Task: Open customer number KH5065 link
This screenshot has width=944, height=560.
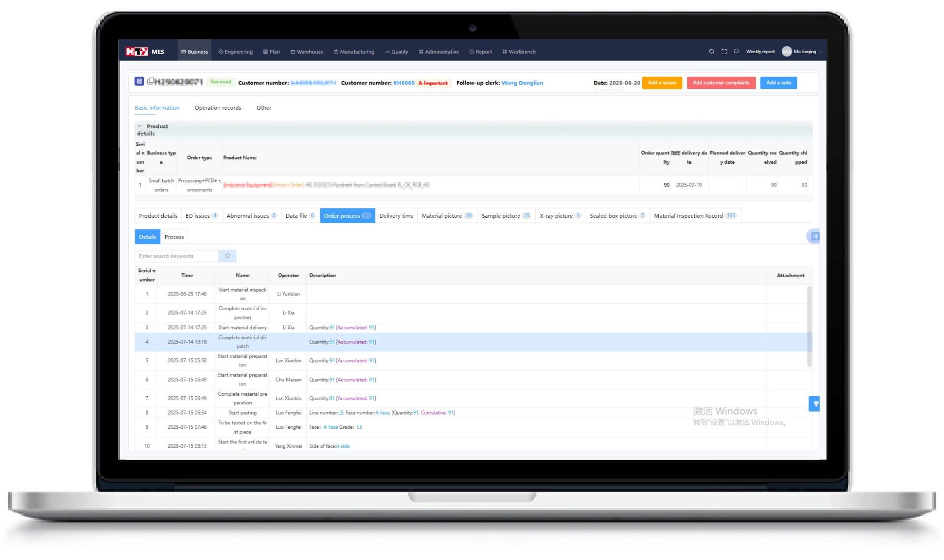Action: point(404,83)
